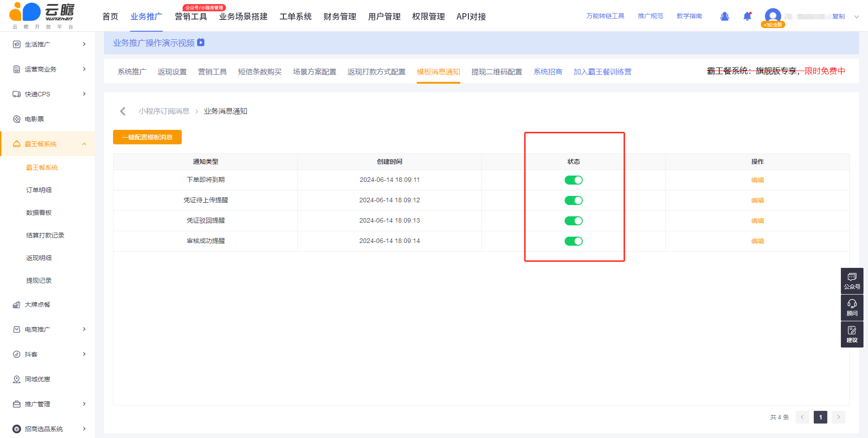Open the account dropdown arrow
This screenshot has height=438, width=868.
tap(856, 17)
